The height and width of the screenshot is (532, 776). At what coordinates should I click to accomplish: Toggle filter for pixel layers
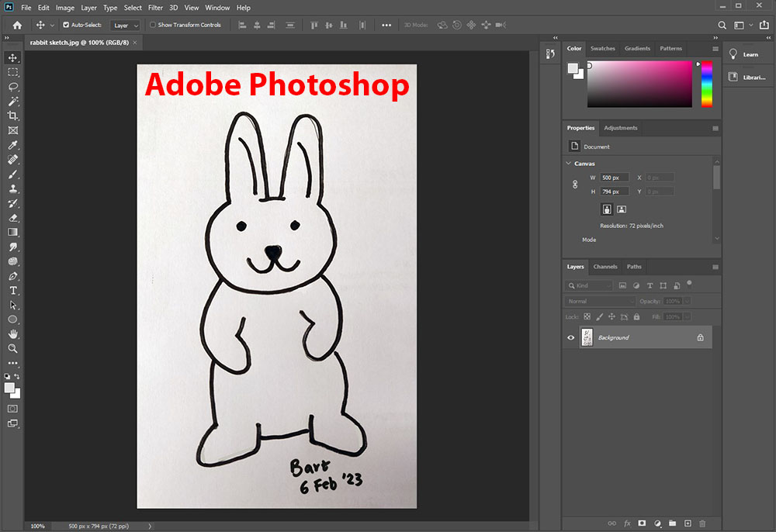(622, 286)
